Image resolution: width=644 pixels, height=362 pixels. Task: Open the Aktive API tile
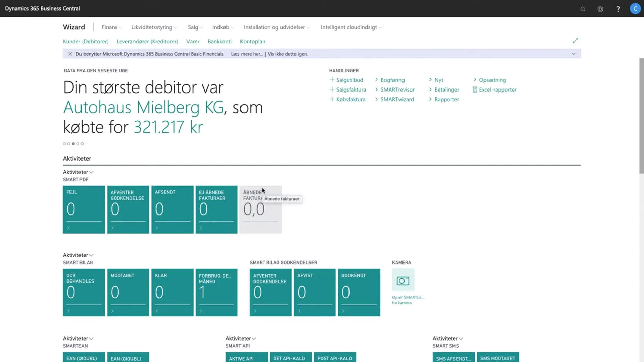coord(247,357)
